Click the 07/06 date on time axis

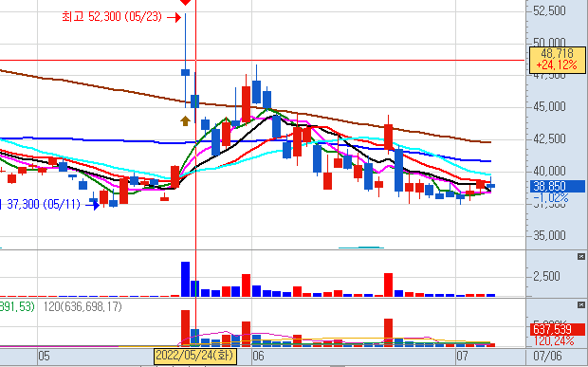coord(546,356)
